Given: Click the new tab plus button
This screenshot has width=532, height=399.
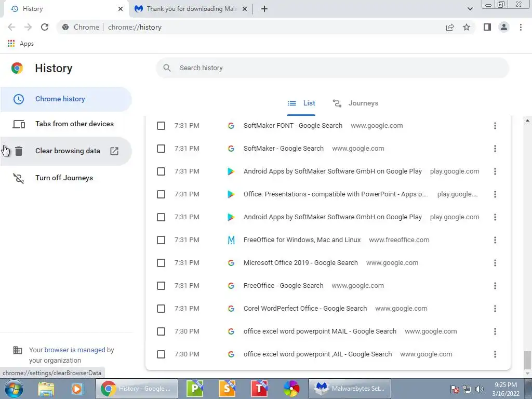Looking at the screenshot, I should pyautogui.click(x=264, y=9).
